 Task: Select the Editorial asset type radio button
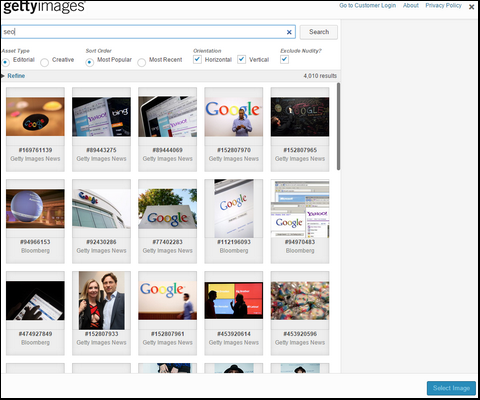click(x=6, y=62)
